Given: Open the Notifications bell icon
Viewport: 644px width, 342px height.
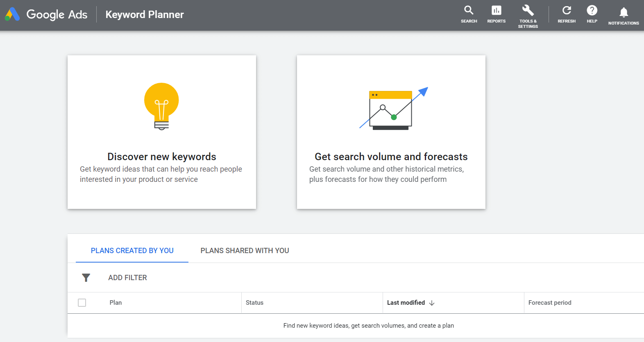Looking at the screenshot, I should pos(624,12).
